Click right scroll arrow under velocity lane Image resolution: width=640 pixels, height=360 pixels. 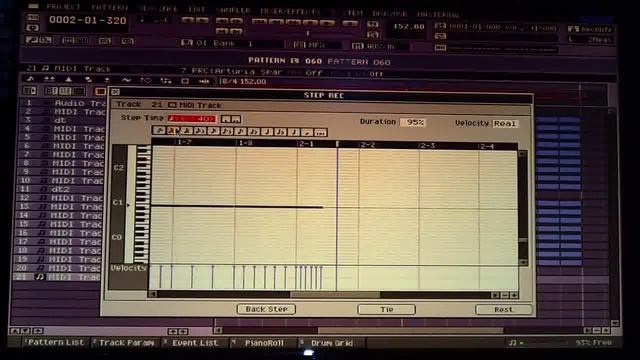(495, 295)
